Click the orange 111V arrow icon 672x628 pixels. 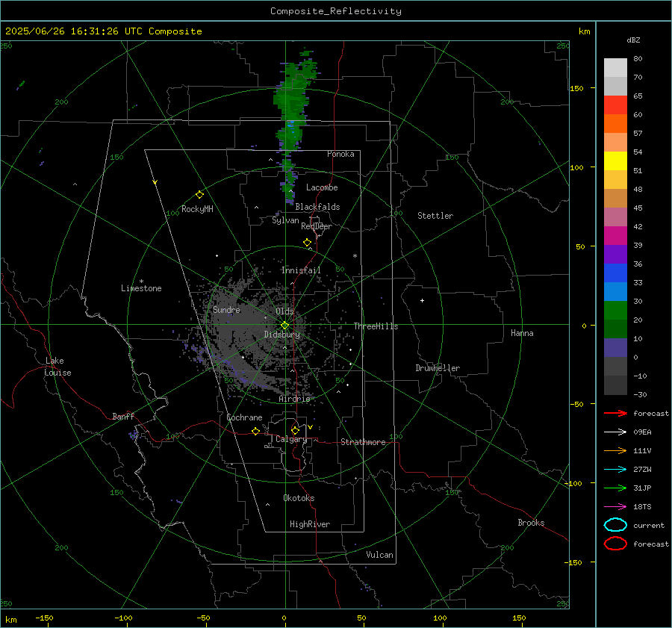click(615, 450)
